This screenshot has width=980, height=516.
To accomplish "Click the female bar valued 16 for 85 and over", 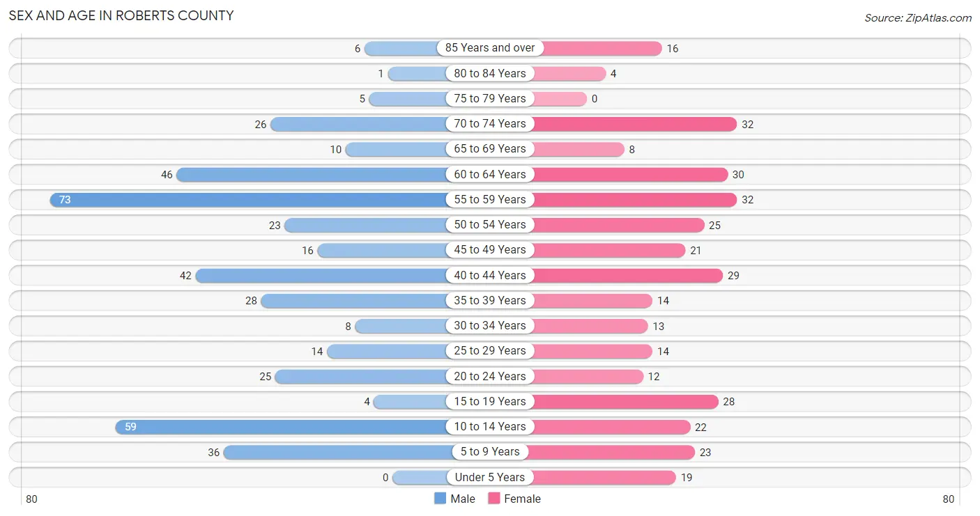I will pyautogui.click(x=597, y=48).
